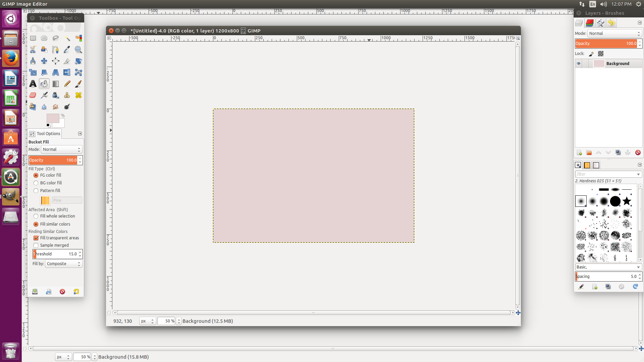
Task: Select the Paintbrush tool
Action: [x=78, y=84]
